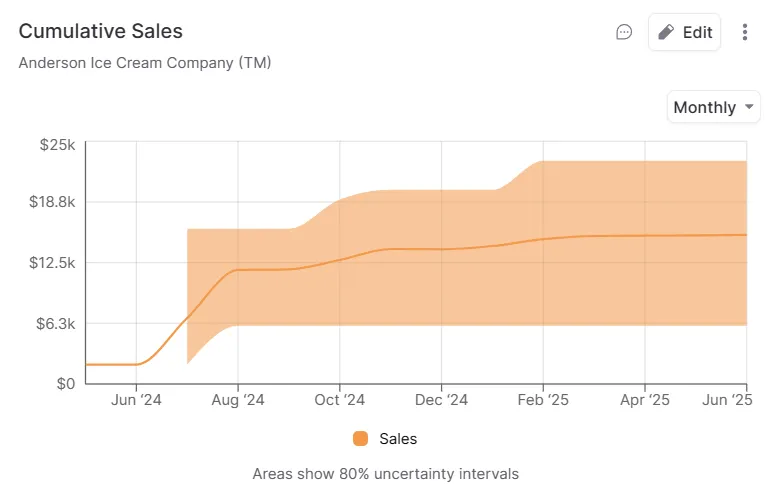
Task: Click the 80% uncertainty intervals footnote
Action: (x=385, y=473)
